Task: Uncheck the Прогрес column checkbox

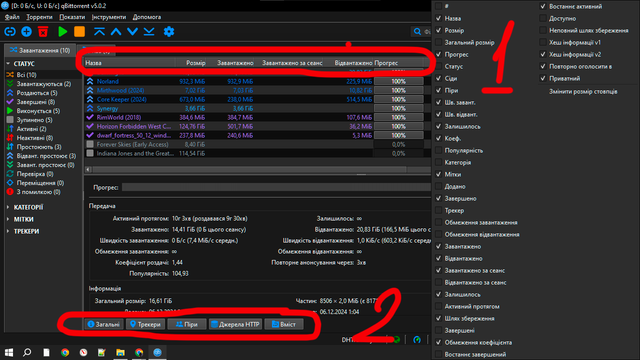Action: (438, 54)
